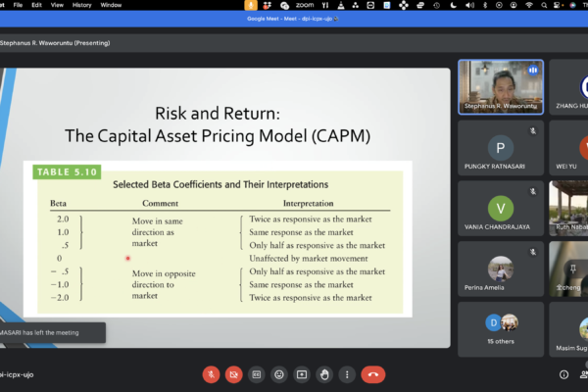Unmute the microphone in Meet controls
588x392 pixels.
click(x=211, y=374)
